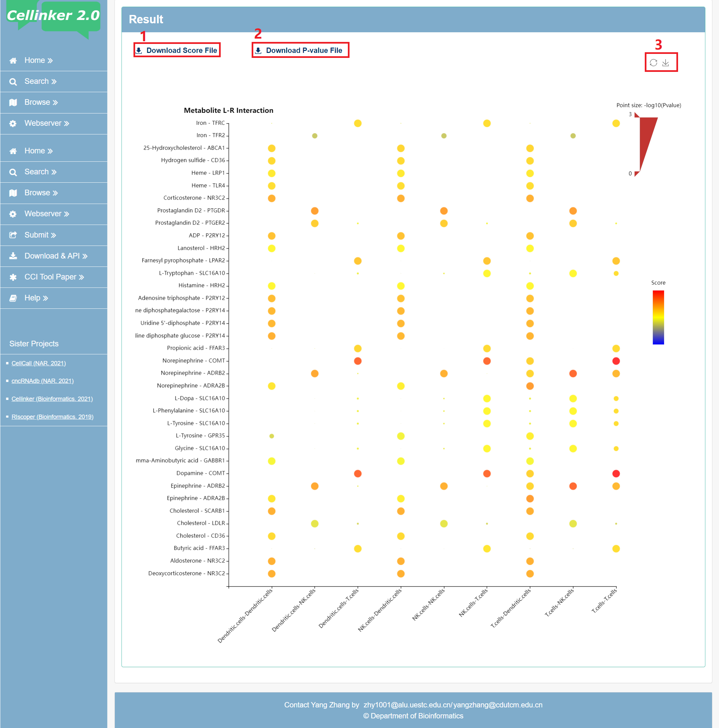
Task: Open CellCall (NAR. 2021) sister project link
Action: point(39,363)
